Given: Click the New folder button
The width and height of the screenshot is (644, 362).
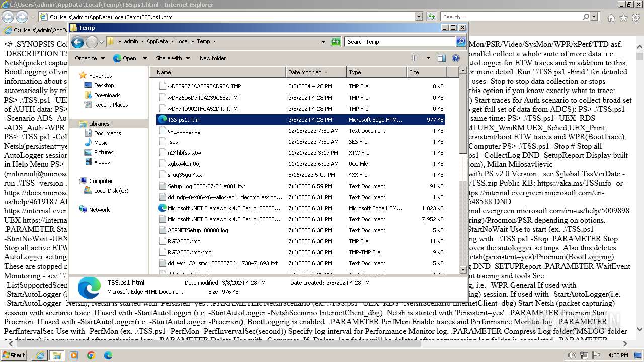Looking at the screenshot, I should [213, 58].
